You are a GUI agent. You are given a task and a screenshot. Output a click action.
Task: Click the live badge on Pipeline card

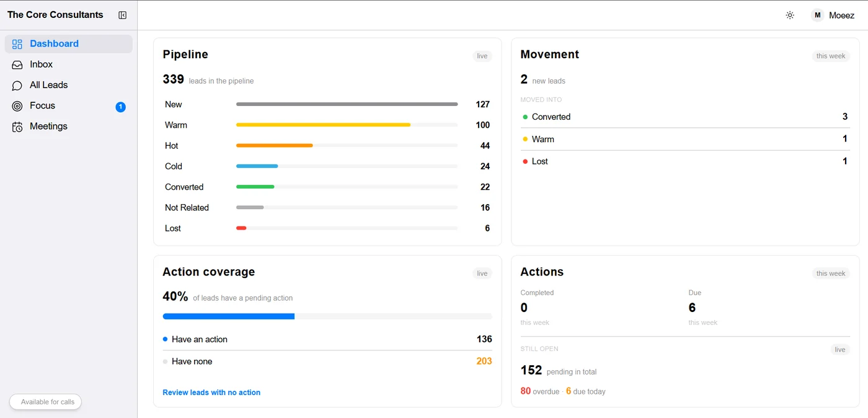pos(482,56)
